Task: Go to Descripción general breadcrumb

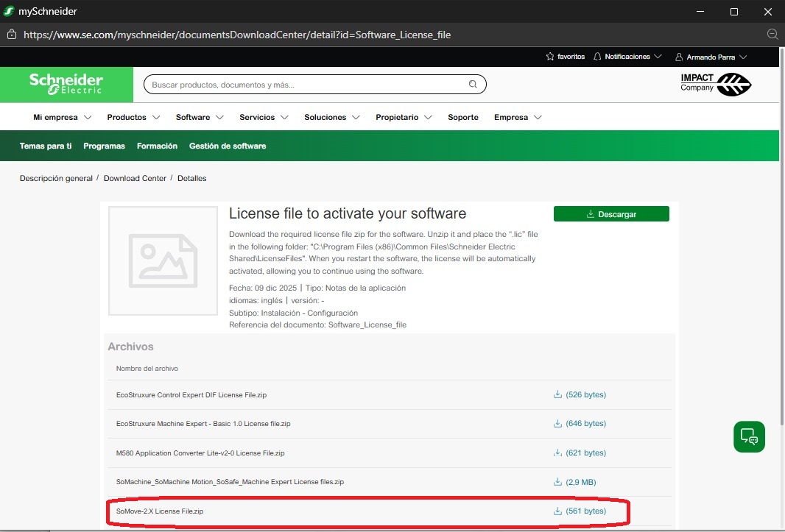Action: coord(56,178)
